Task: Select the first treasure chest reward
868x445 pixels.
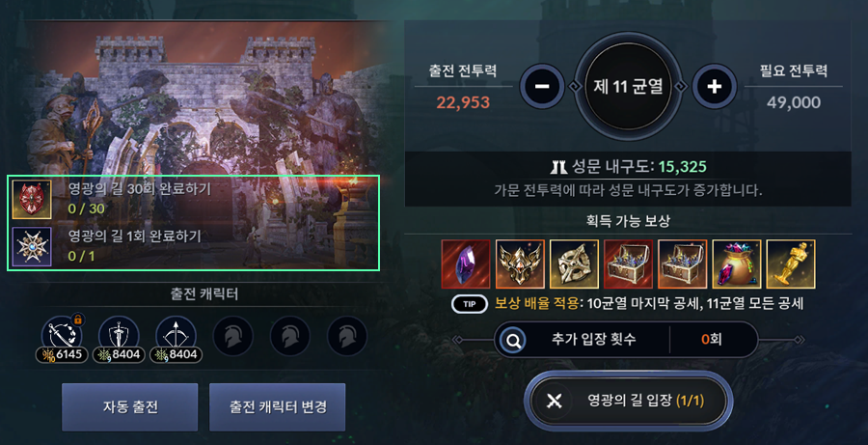Action: pyautogui.click(x=628, y=264)
